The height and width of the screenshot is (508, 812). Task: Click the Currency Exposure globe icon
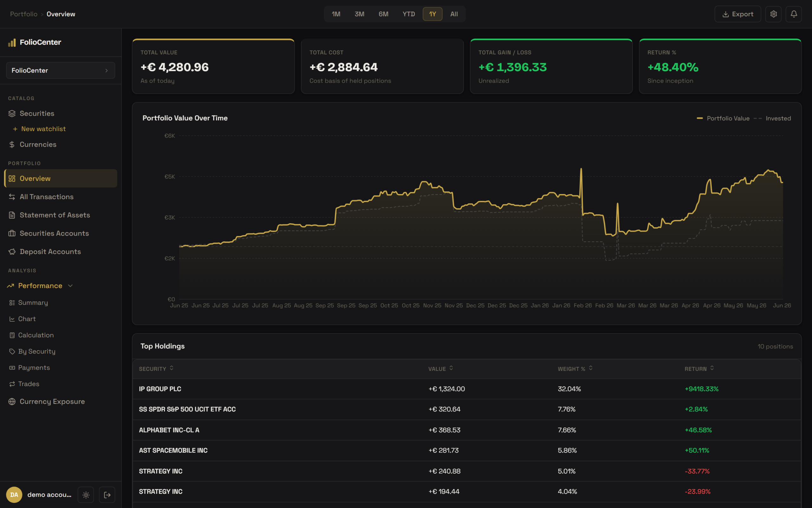point(12,402)
